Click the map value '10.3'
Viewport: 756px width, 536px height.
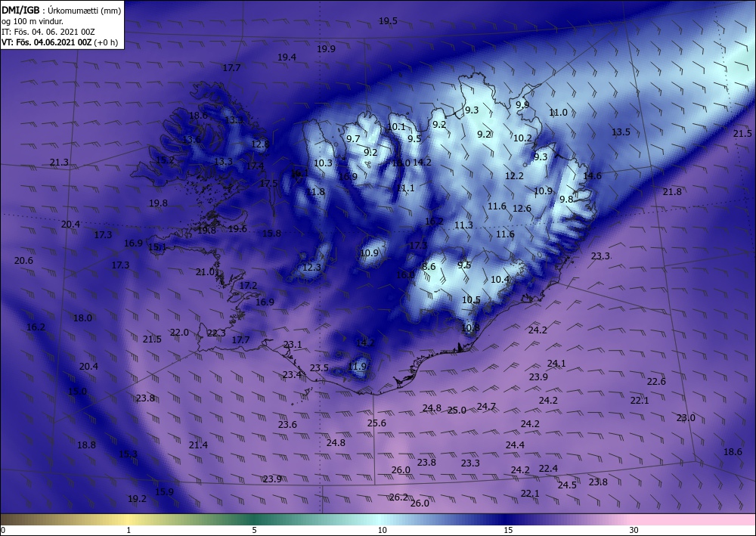click(x=323, y=163)
